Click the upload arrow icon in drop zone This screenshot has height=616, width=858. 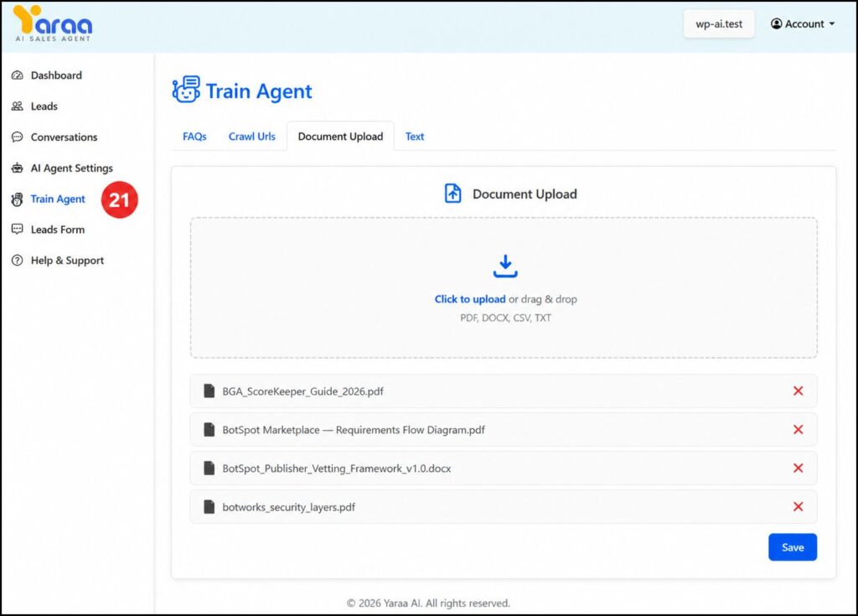pos(505,267)
